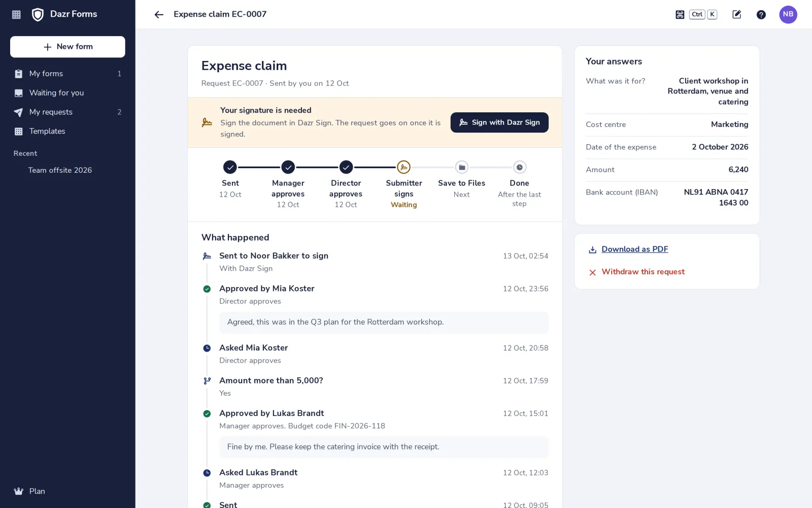This screenshot has width=812, height=508.
Task: Open My forms in the sidebar
Action: click(67, 74)
